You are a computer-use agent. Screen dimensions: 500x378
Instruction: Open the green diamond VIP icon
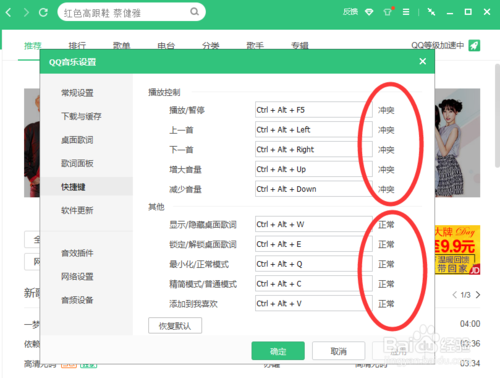[369, 12]
